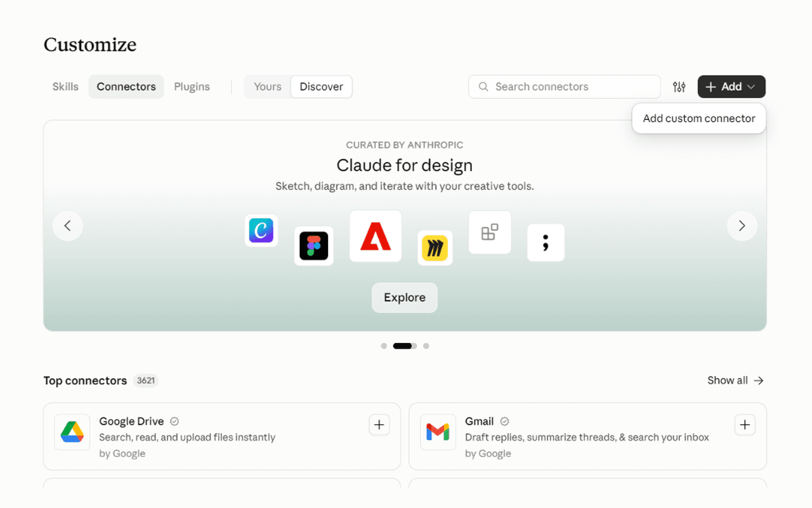Viewport: 812px width, 508px height.
Task: Jump to the last carousel dot
Action: (x=426, y=346)
